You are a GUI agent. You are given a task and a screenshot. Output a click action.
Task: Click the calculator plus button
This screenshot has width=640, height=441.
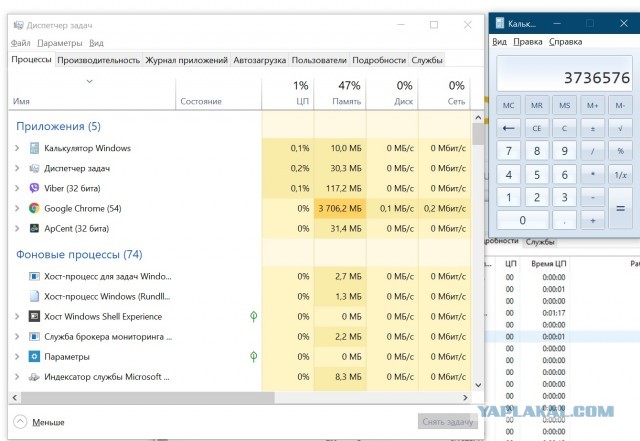(593, 220)
